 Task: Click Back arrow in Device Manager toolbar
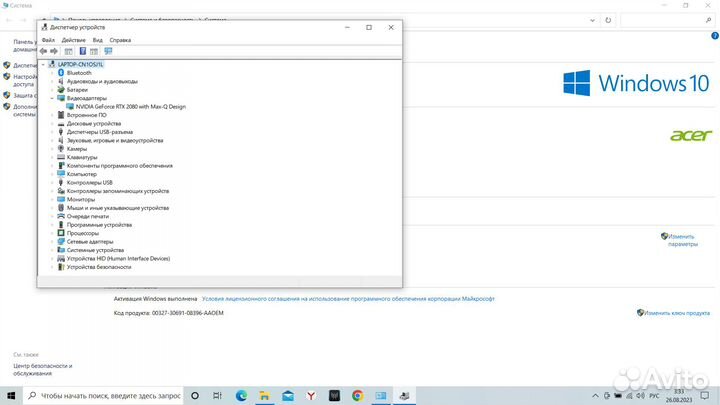point(43,51)
